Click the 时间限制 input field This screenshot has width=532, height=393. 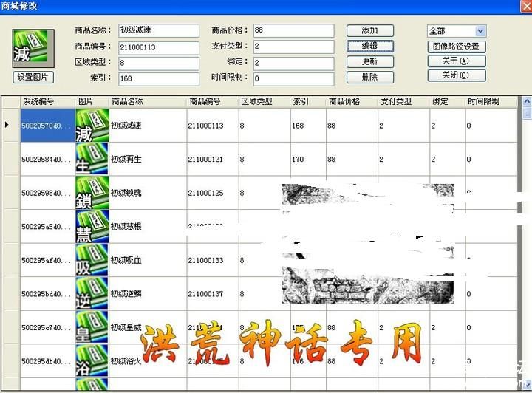tap(293, 78)
